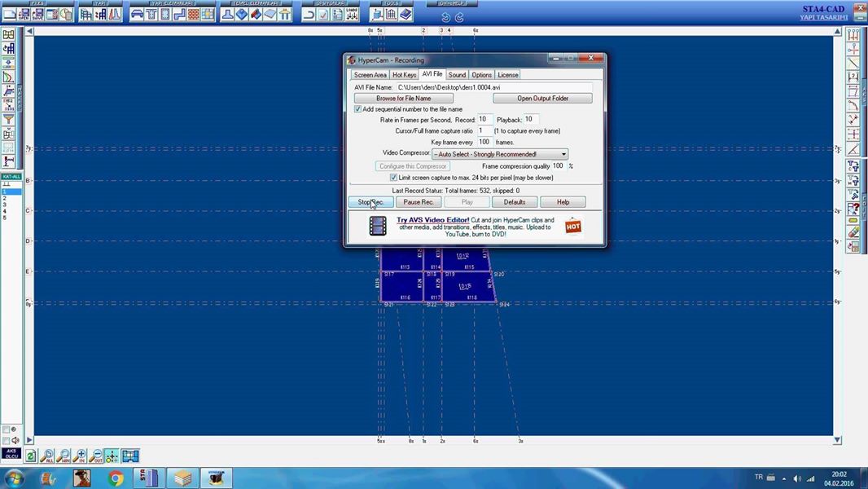The image size is (868, 489).
Task: Click the Try AVS Video Editor link
Action: pos(433,220)
